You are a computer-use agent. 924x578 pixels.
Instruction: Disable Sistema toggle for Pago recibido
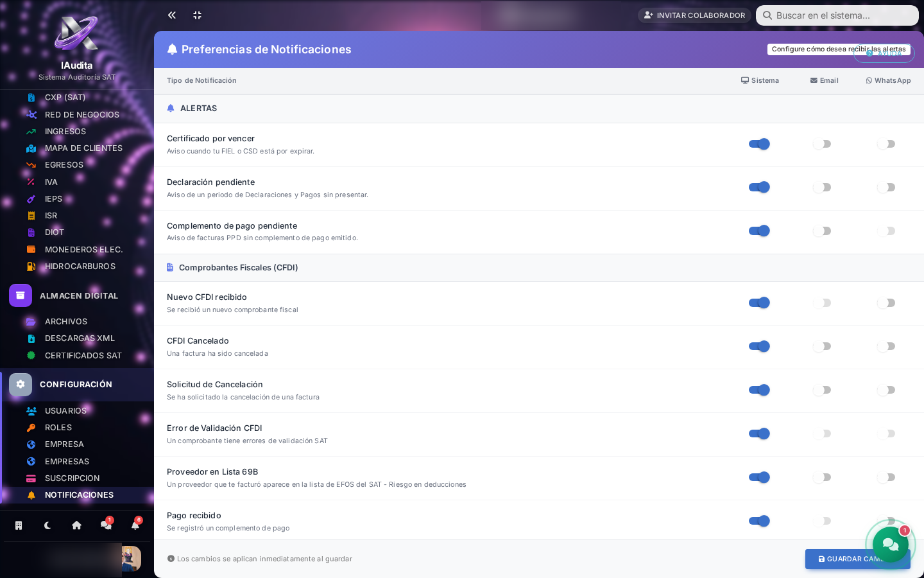click(759, 521)
